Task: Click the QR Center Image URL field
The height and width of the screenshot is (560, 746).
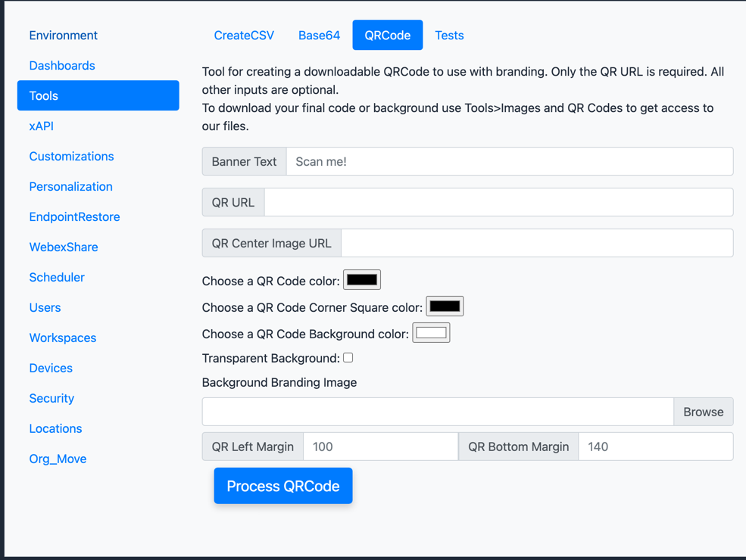Action: point(536,244)
